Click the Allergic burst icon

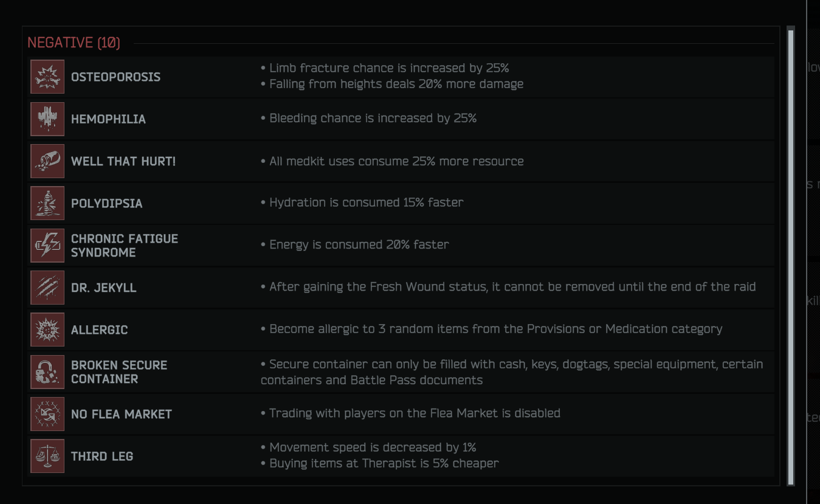tap(47, 330)
